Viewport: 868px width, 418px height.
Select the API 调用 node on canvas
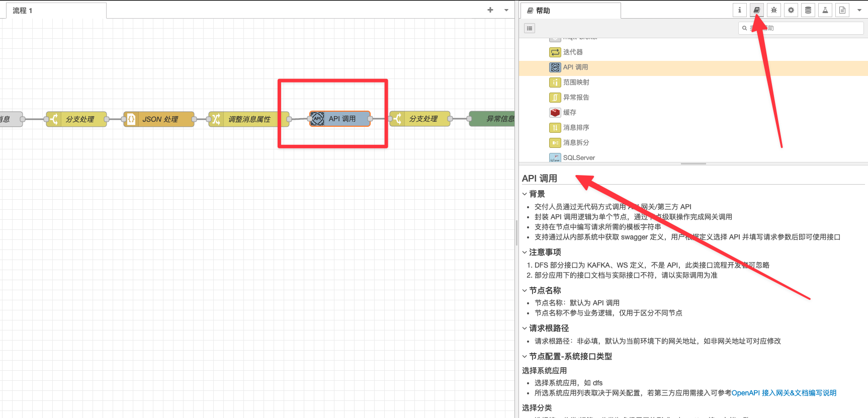[x=342, y=119]
